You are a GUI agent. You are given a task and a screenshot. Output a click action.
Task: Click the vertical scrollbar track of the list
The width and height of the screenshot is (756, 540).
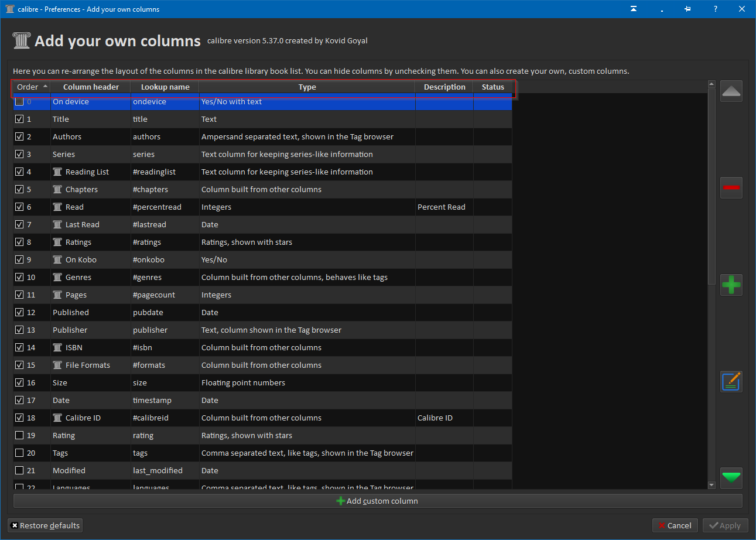(711, 381)
